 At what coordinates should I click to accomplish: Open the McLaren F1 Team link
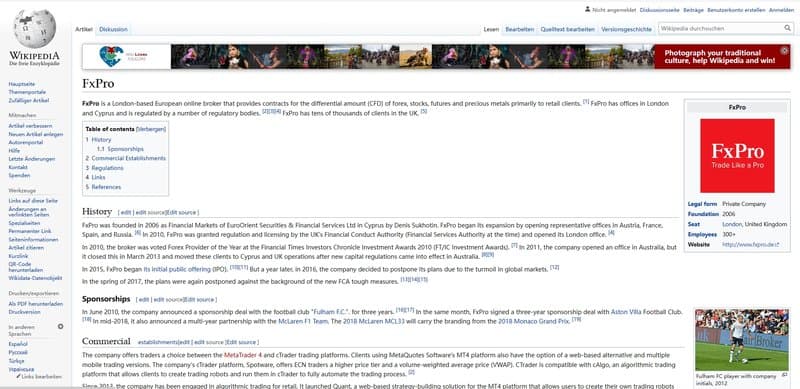pos(303,322)
